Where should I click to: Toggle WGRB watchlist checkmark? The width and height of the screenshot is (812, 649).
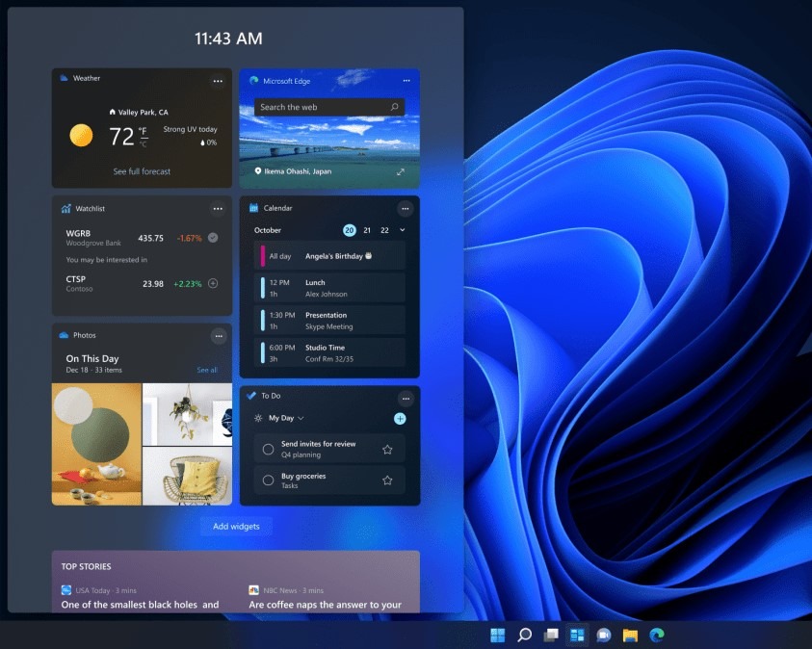pyautogui.click(x=213, y=238)
